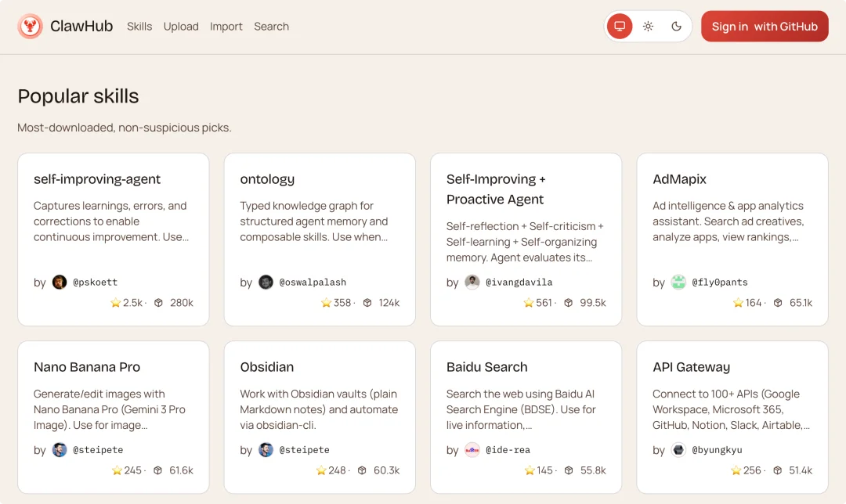Select the system theme monitor icon

[x=620, y=27]
